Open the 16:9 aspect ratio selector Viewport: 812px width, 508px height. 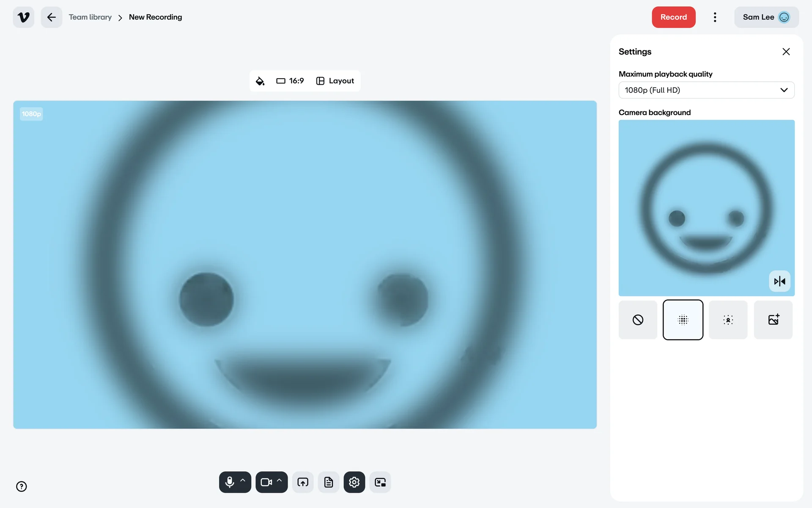coord(290,81)
